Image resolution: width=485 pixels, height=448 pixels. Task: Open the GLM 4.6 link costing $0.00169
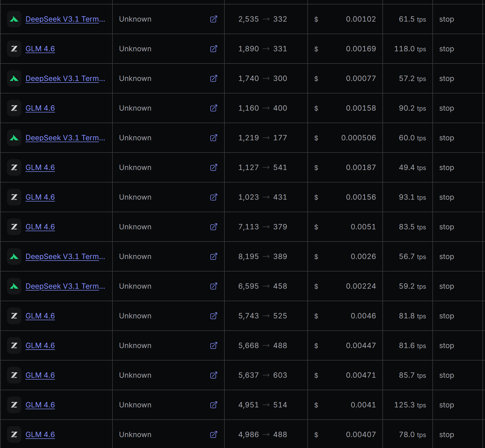pyautogui.click(x=40, y=49)
